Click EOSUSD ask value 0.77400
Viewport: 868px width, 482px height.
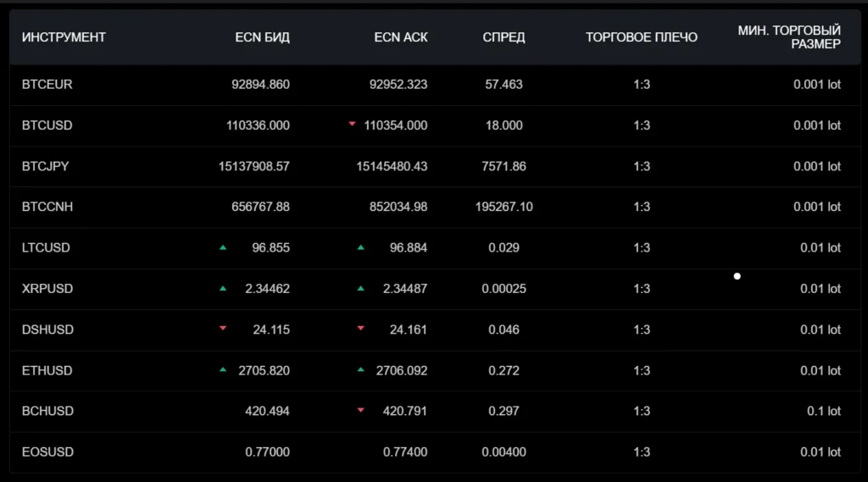(405, 452)
